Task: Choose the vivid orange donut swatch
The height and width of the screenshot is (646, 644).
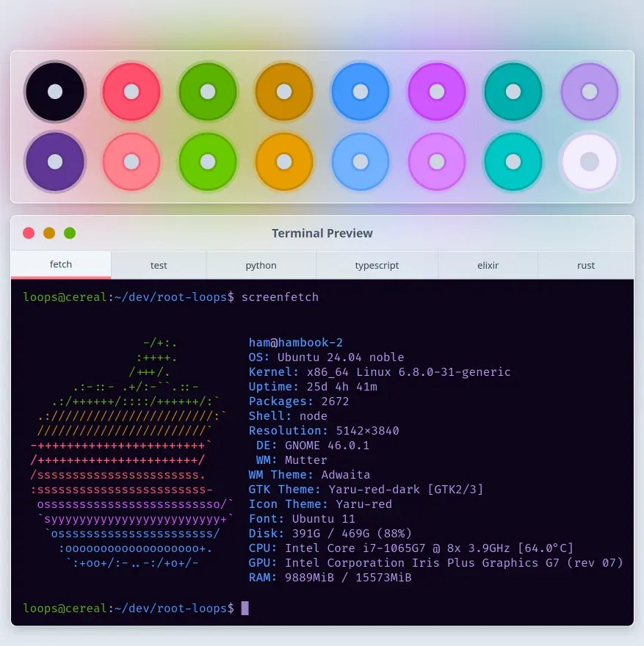Action: point(283,161)
